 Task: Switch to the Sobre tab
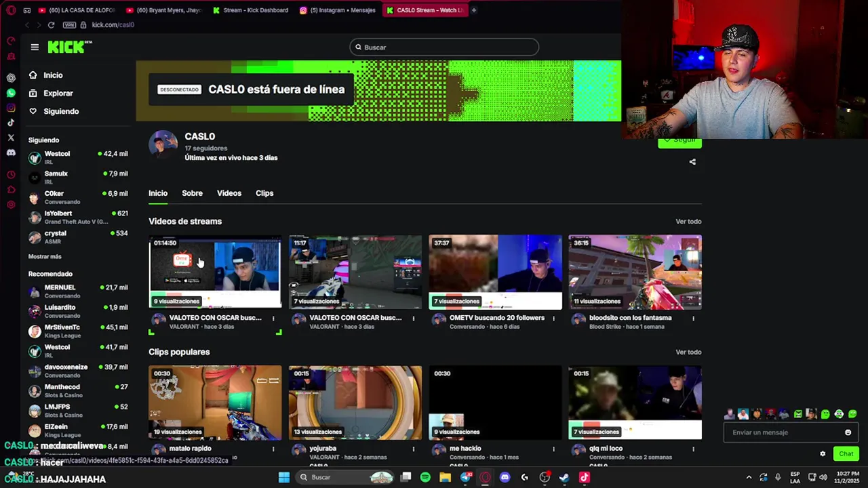coord(192,193)
